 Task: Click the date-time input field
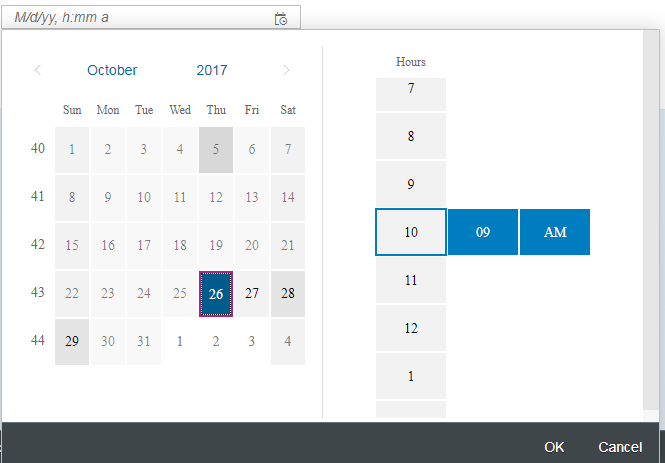pos(140,19)
